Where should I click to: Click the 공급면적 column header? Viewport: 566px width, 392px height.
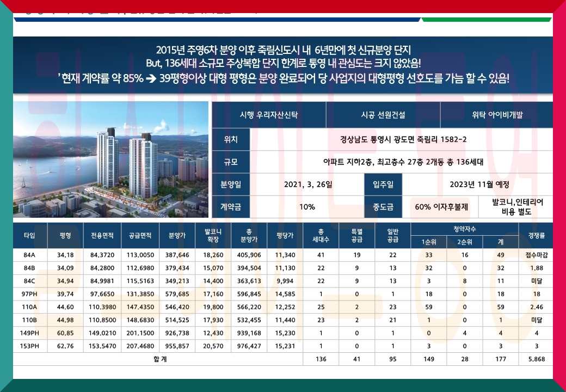click(140, 235)
